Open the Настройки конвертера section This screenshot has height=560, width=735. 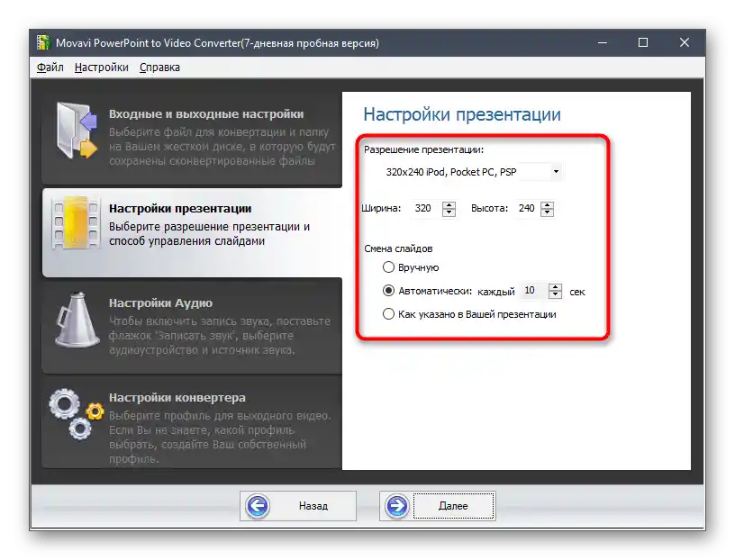coord(192,421)
